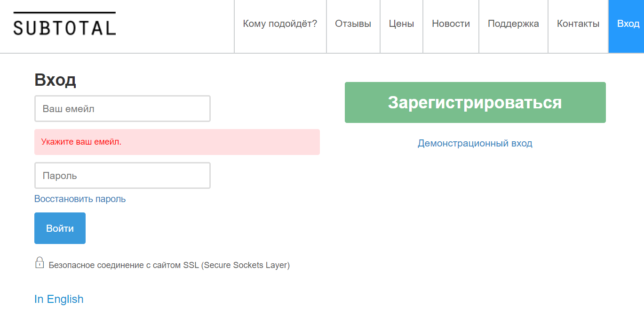Click the Восстановить пароль link
This screenshot has width=644, height=317.
point(80,199)
